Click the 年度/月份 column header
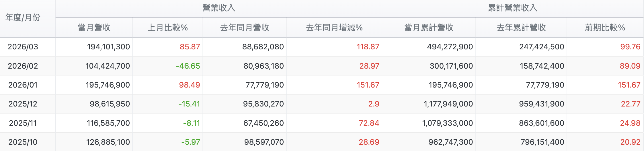The width and height of the screenshot is (644, 151). click(23, 18)
